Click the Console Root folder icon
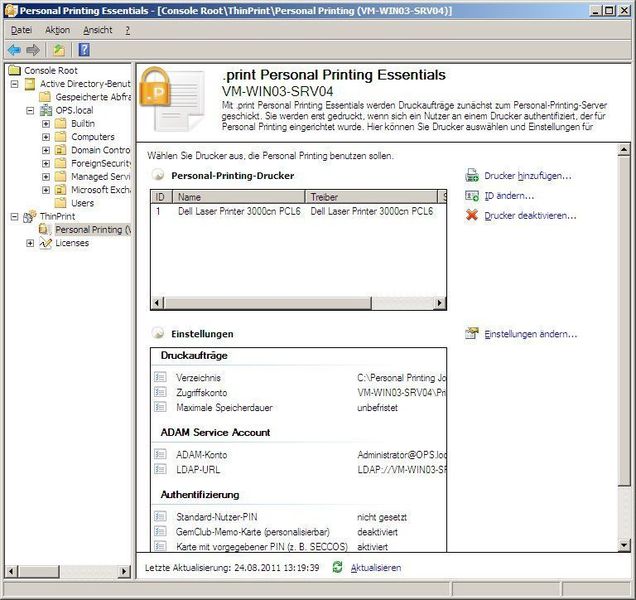 click(15, 70)
